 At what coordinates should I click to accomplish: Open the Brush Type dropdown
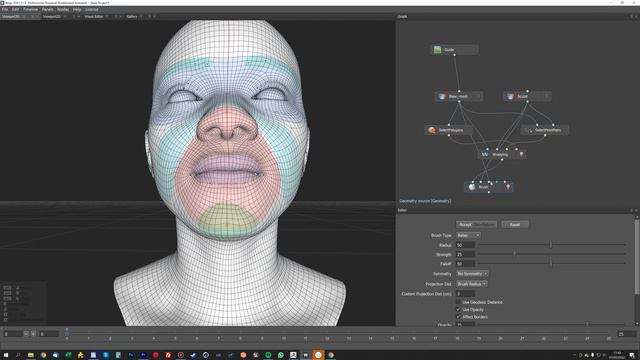468,236
